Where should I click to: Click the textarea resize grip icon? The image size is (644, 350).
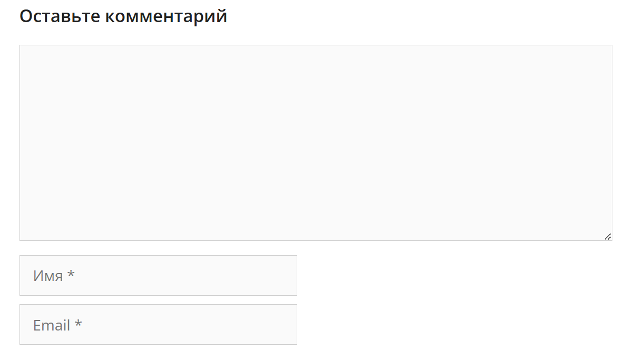(607, 237)
